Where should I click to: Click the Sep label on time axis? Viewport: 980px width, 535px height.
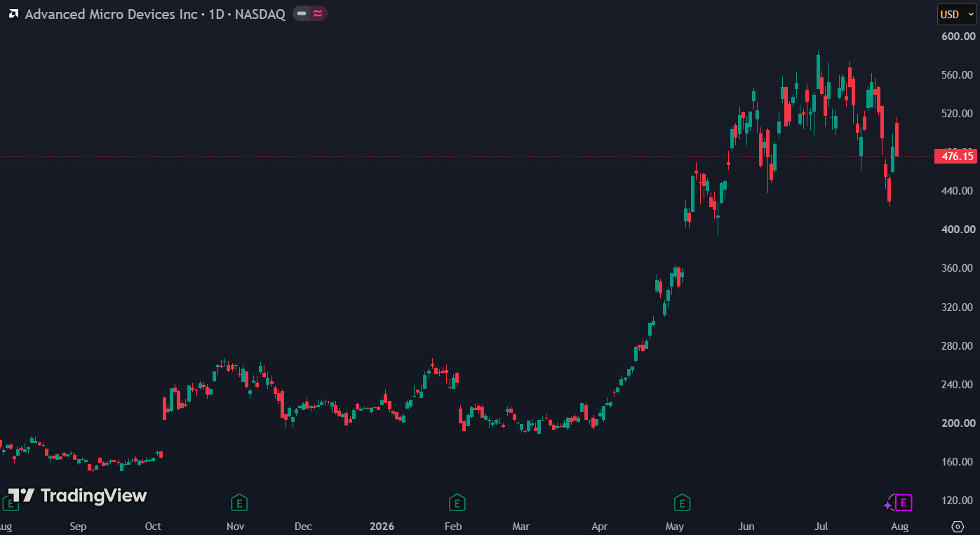[x=78, y=527]
